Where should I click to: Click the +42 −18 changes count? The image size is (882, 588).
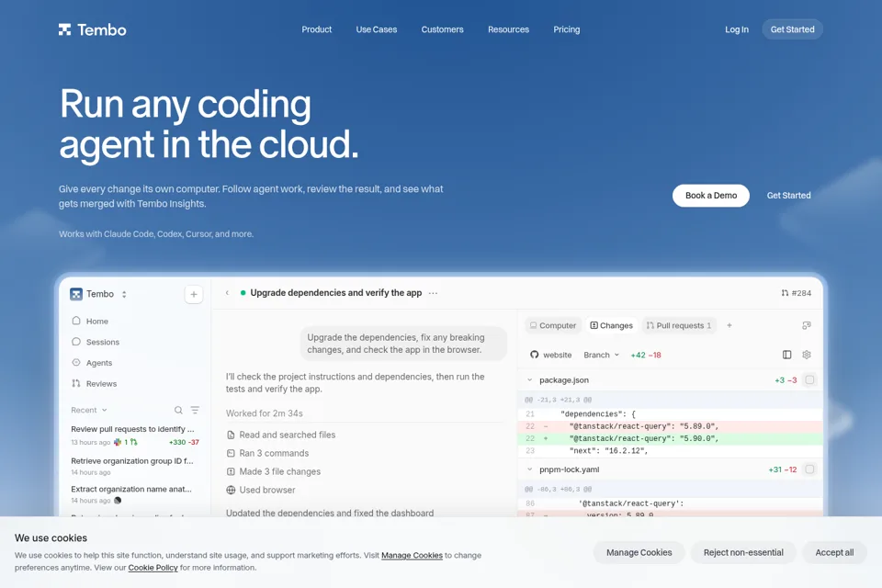pos(646,355)
